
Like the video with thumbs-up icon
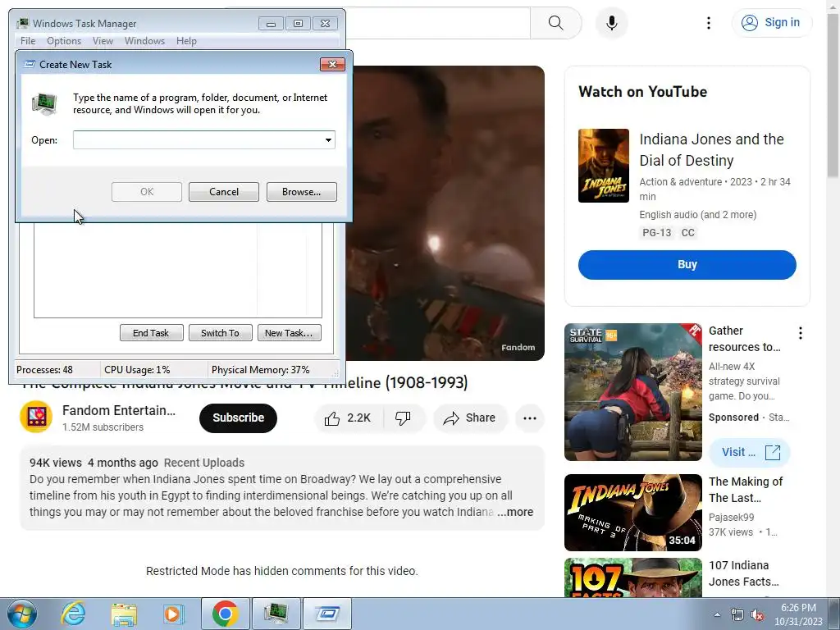tap(348, 418)
